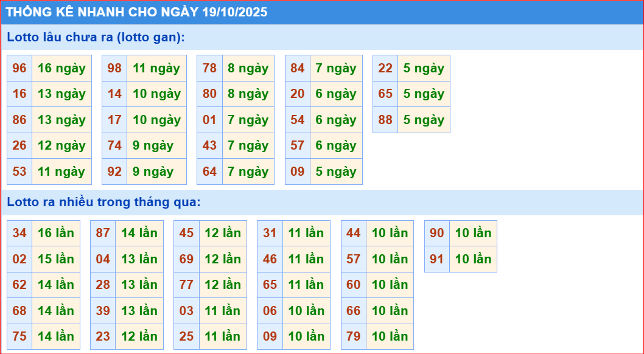Screen dimensions: 644x354
Task: Click lotto number 84
Action: tap(298, 68)
